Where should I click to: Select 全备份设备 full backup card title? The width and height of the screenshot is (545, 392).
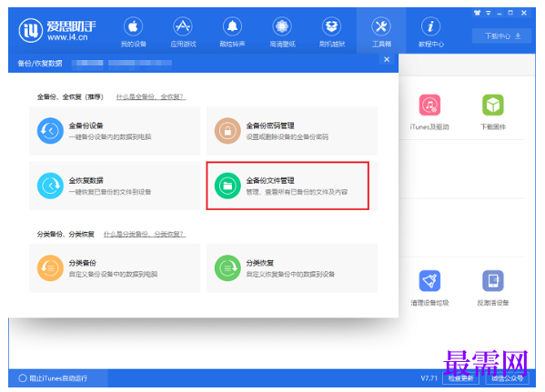pos(86,126)
